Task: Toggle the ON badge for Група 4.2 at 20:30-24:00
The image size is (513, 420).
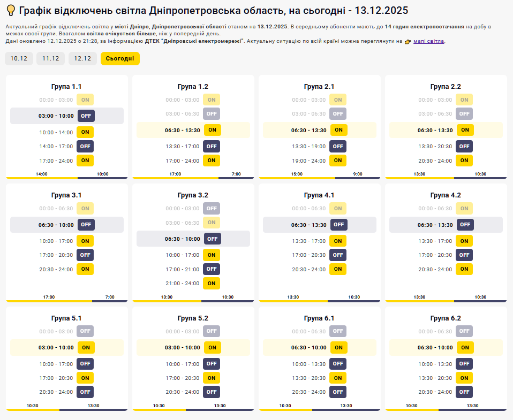Action: 464,269
